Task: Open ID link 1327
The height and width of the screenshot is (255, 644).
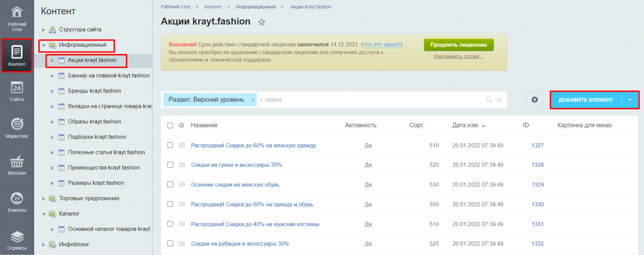Action: (537, 145)
